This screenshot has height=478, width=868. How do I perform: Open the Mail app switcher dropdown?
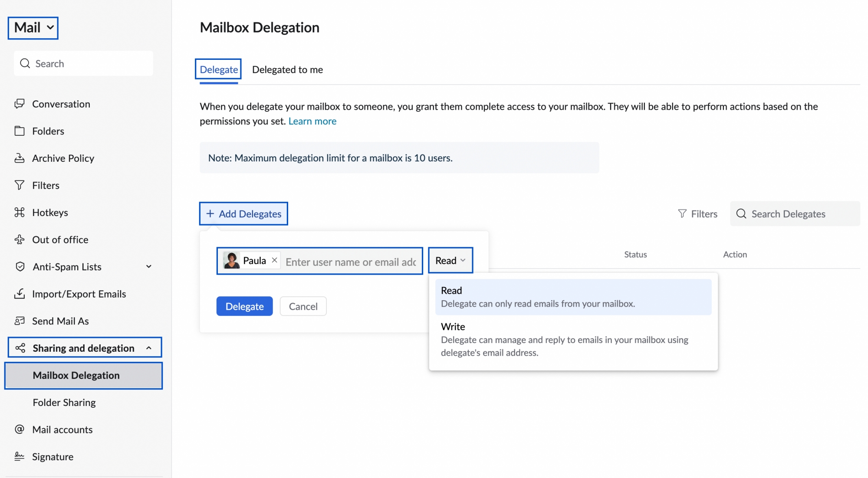pyautogui.click(x=33, y=28)
